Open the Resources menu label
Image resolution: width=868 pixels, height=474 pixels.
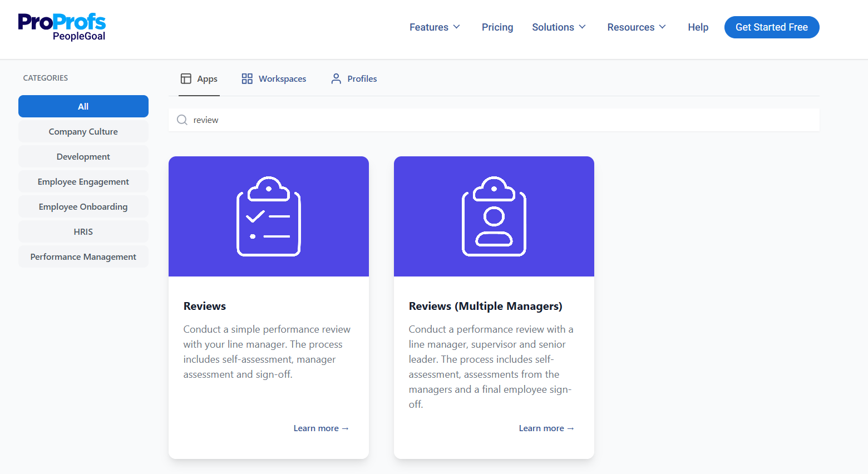(631, 27)
